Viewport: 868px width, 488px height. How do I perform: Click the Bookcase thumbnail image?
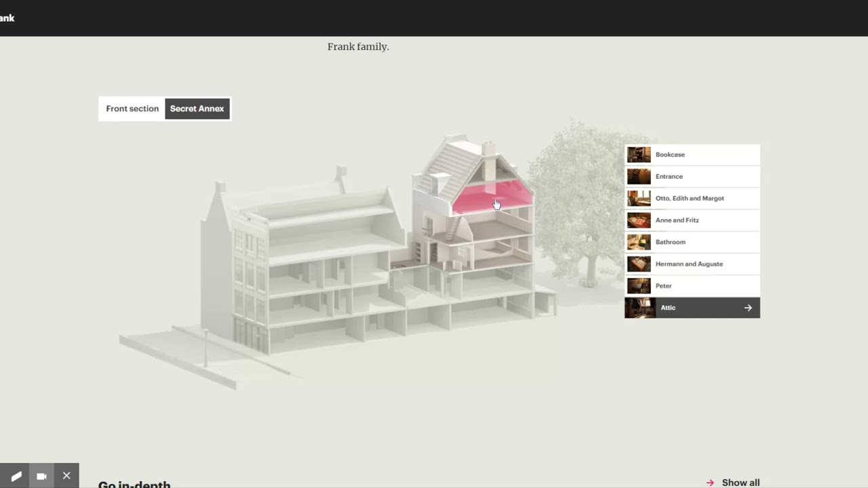point(639,155)
